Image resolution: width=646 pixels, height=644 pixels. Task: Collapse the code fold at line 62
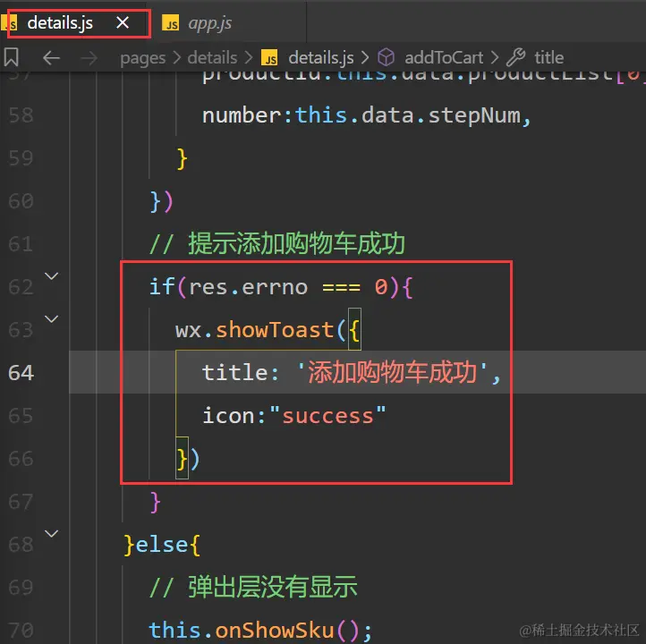(51, 275)
